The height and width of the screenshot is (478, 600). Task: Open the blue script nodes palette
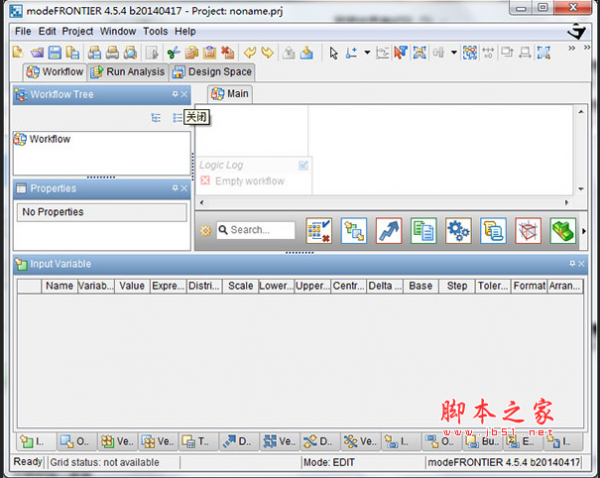point(493,231)
